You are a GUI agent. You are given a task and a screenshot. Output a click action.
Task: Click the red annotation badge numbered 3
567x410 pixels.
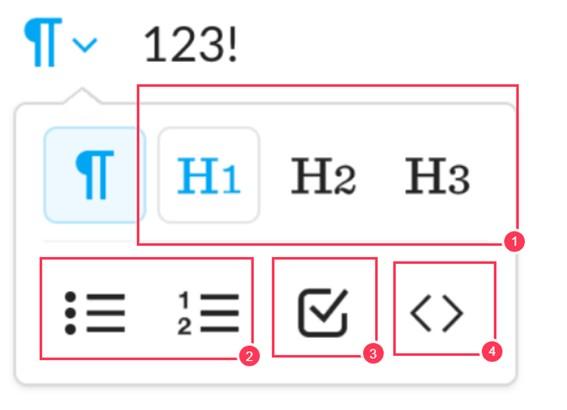pyautogui.click(x=373, y=353)
